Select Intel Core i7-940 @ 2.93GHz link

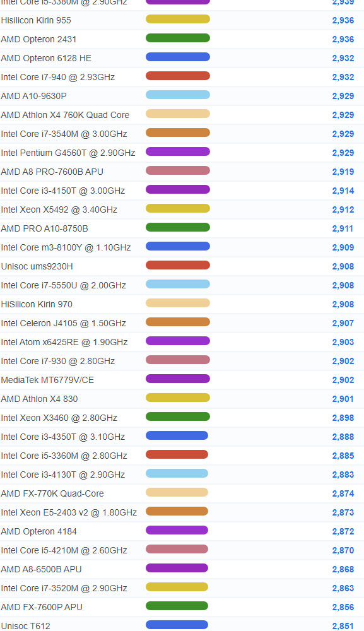click(58, 77)
